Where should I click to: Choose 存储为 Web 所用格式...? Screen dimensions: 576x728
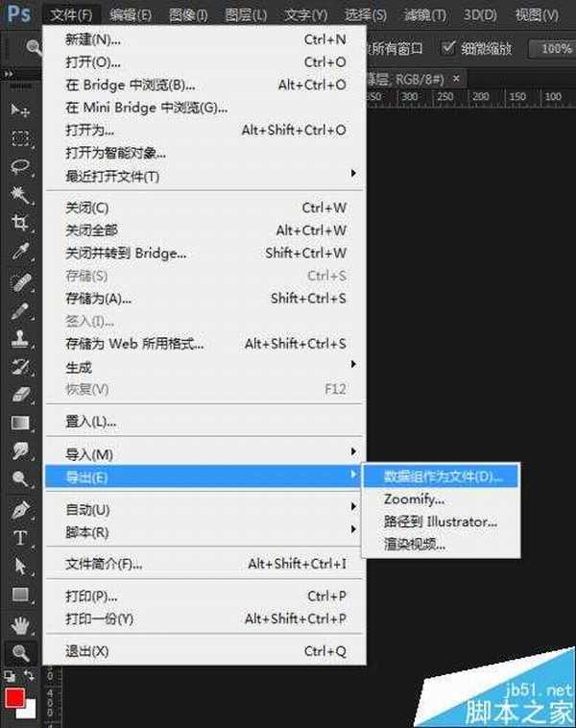click(x=204, y=344)
